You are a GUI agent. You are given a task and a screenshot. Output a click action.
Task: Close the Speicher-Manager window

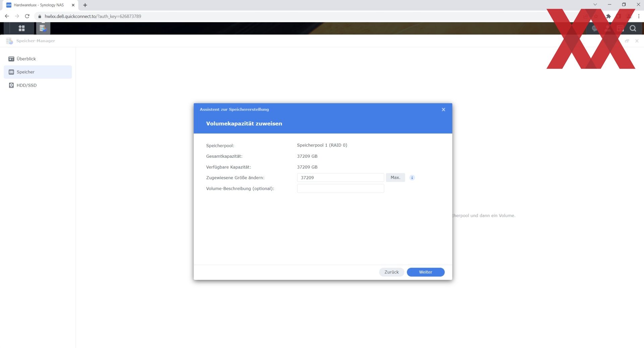pos(637,41)
